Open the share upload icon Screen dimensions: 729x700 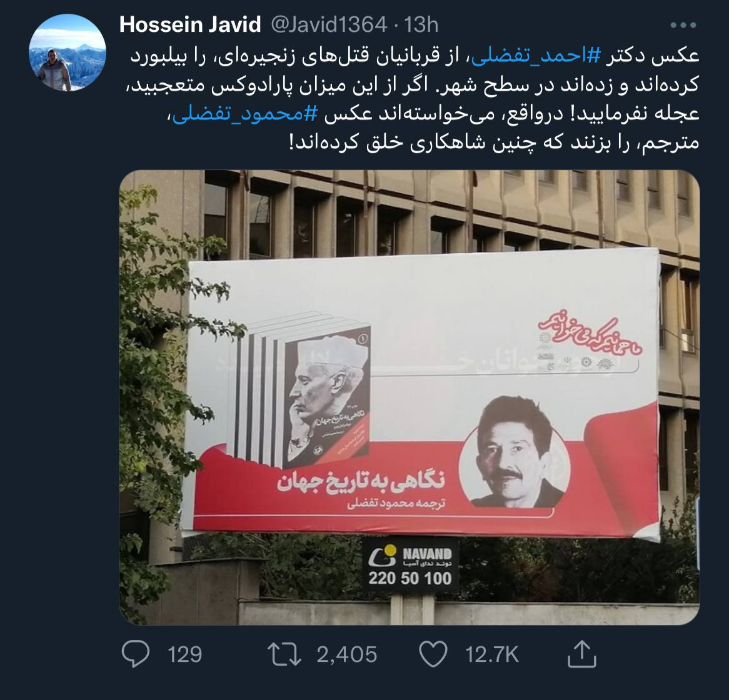coord(582,654)
